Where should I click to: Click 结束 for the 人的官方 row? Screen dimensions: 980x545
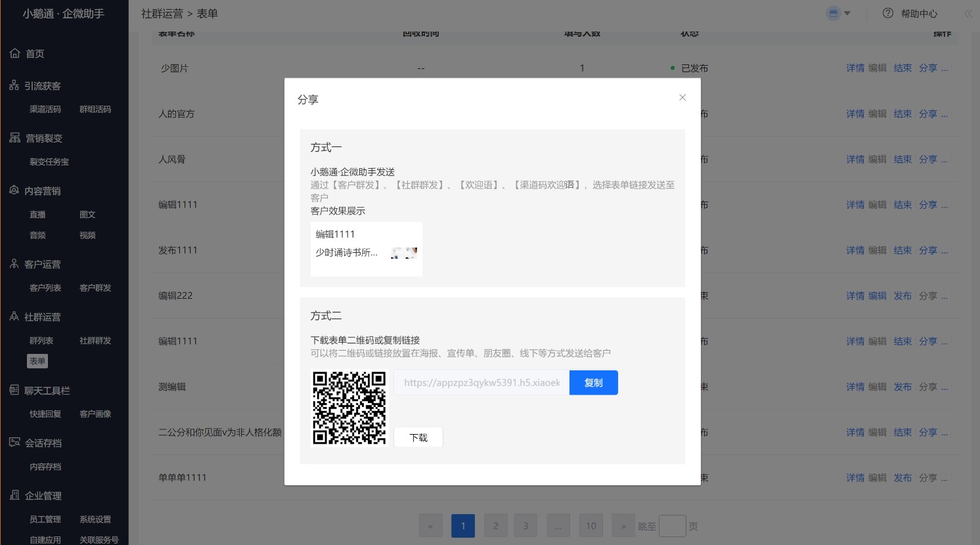pos(902,114)
